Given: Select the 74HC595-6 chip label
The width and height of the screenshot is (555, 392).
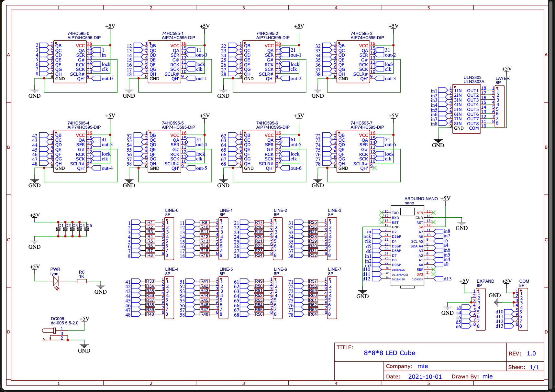Looking at the screenshot, I should point(267,123).
